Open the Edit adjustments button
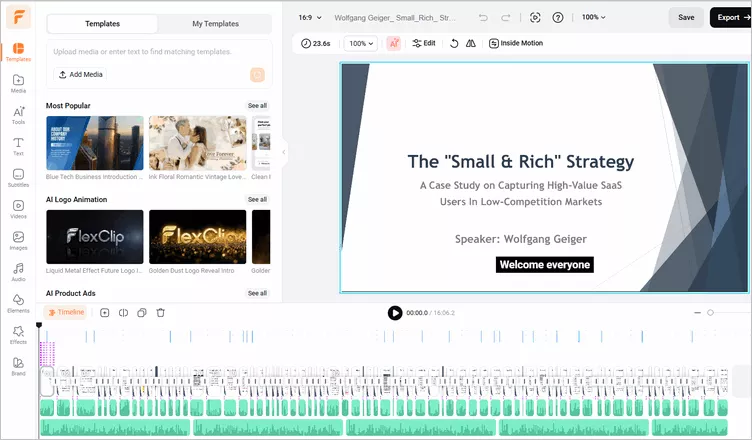Viewport: 752px width, 440px height. coord(424,43)
